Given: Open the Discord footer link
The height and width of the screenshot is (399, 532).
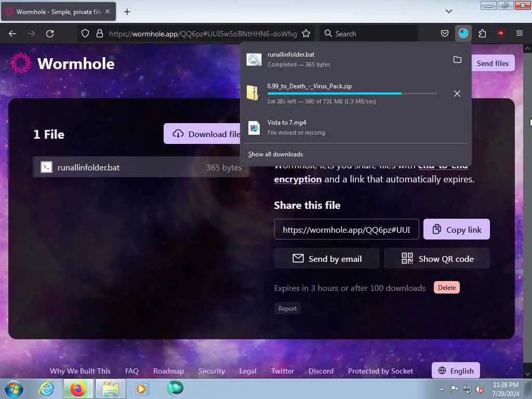Looking at the screenshot, I should click(x=321, y=371).
